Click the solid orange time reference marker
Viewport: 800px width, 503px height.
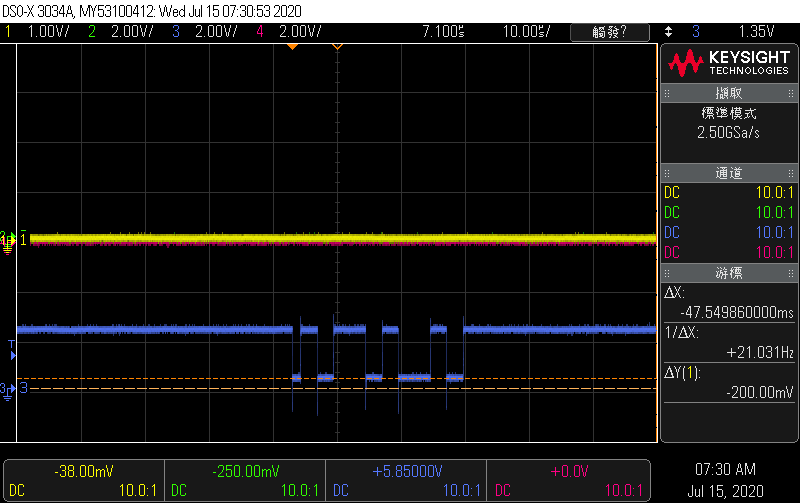pos(292,47)
